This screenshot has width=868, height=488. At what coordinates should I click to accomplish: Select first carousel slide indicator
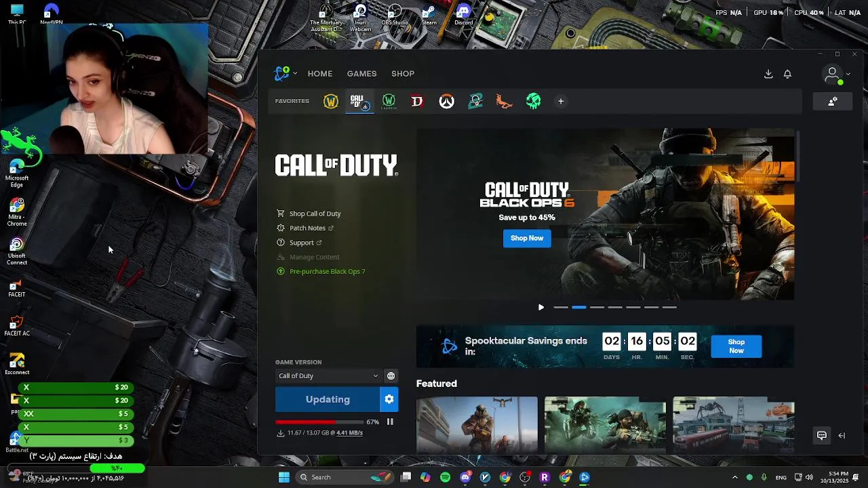[x=561, y=307]
